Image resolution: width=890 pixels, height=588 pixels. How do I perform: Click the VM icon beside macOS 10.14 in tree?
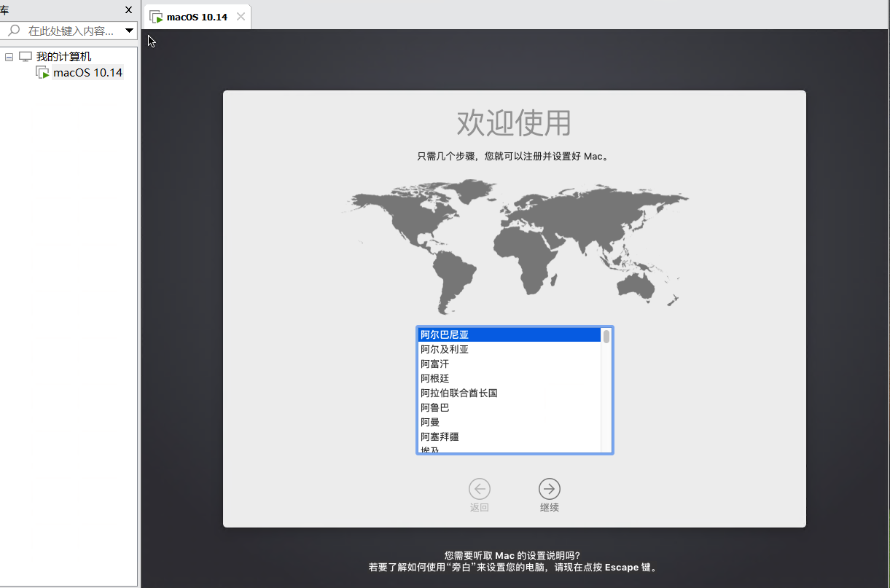pos(42,73)
